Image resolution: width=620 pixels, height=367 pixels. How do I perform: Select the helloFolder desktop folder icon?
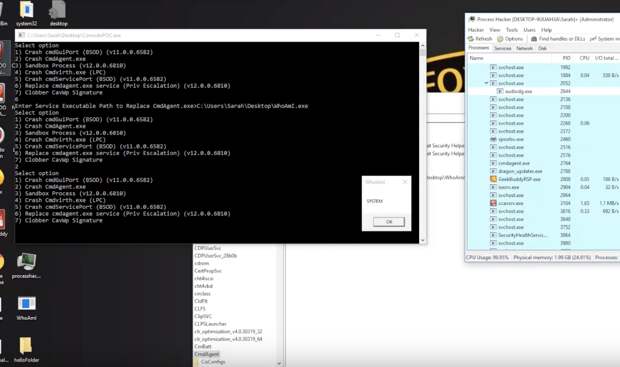tap(26, 346)
